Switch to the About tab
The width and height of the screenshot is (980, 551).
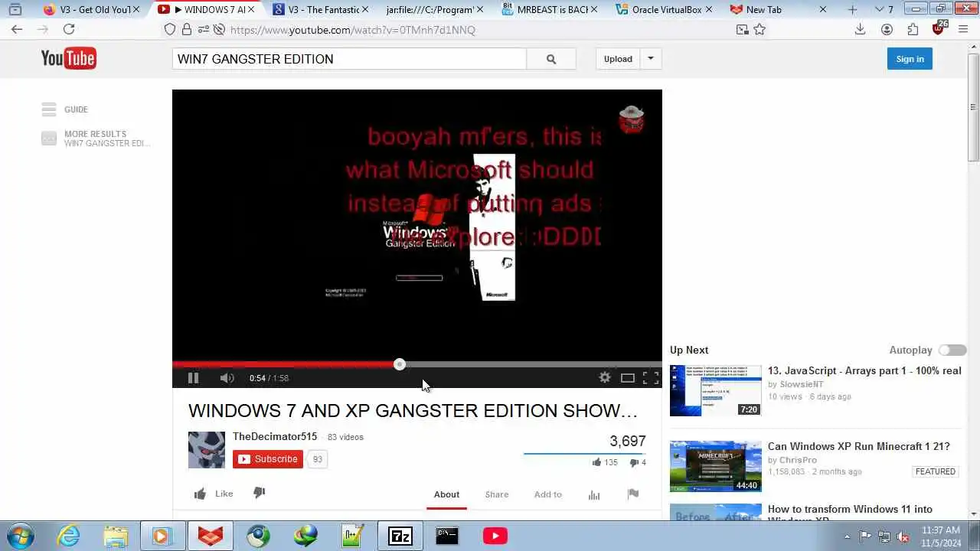446,494
